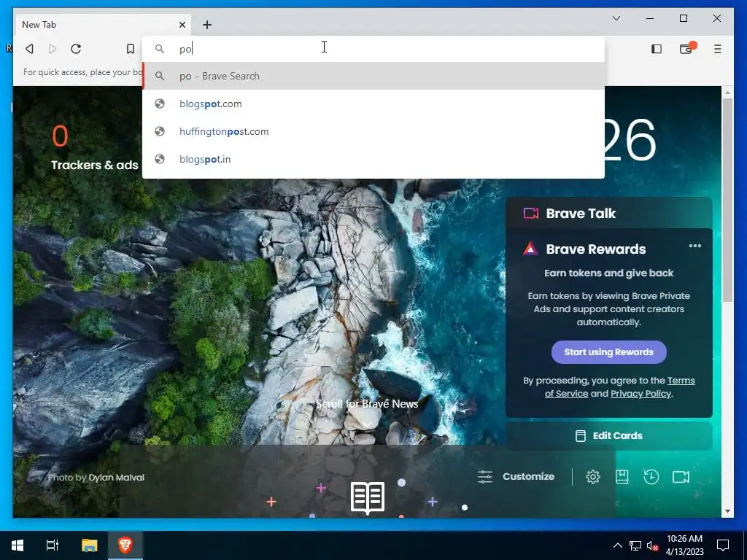
Task: Click the Edit Cards button
Action: tap(609, 436)
